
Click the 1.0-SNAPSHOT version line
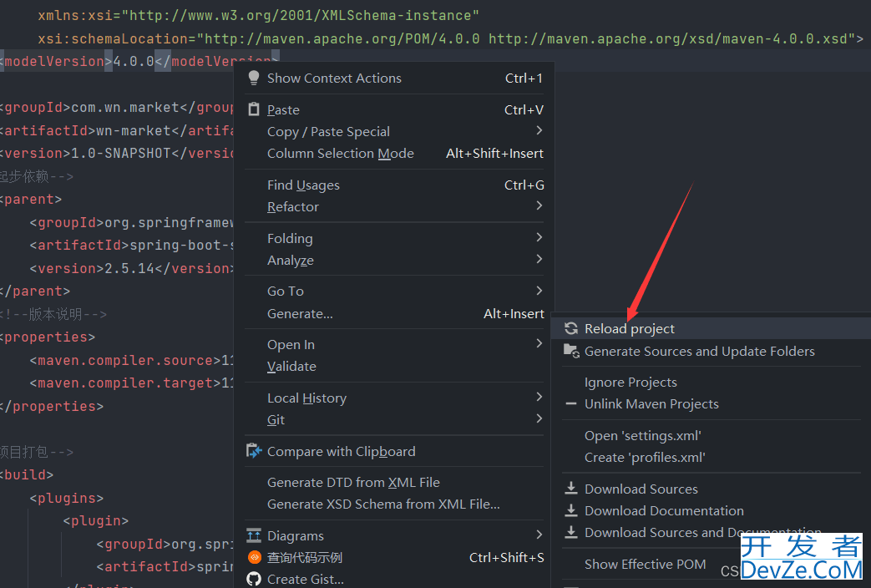[x=115, y=154]
